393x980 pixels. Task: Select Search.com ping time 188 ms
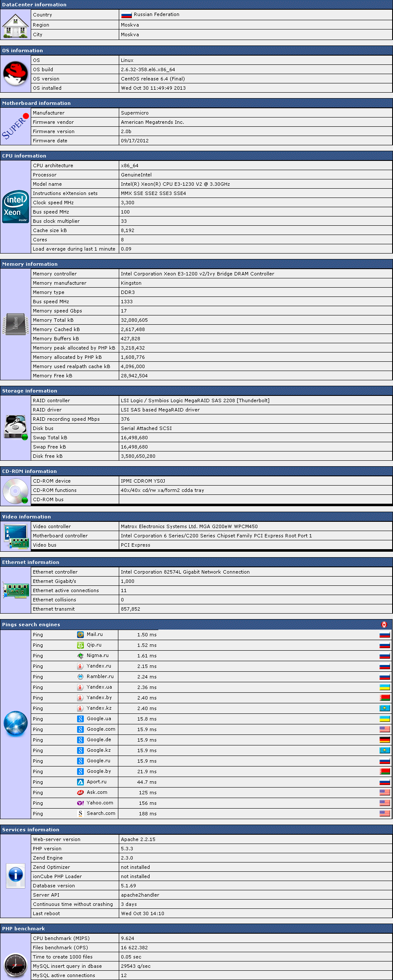(148, 814)
